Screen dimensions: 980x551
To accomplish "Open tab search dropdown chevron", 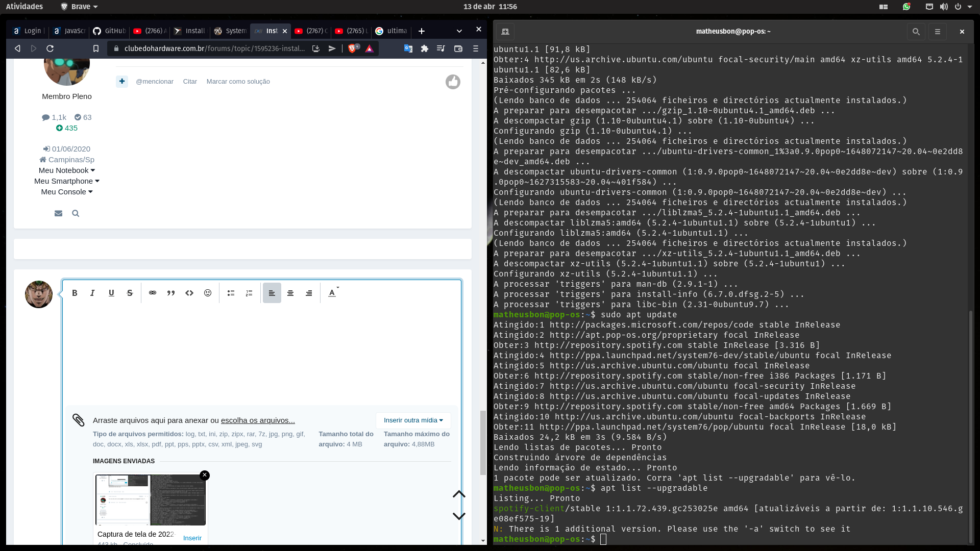I will pos(459,31).
